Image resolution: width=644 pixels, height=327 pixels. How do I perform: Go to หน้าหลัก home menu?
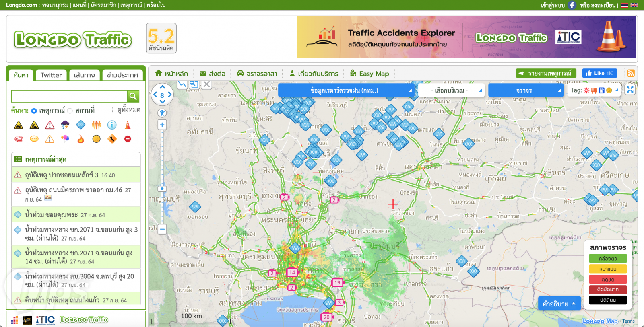tap(171, 74)
